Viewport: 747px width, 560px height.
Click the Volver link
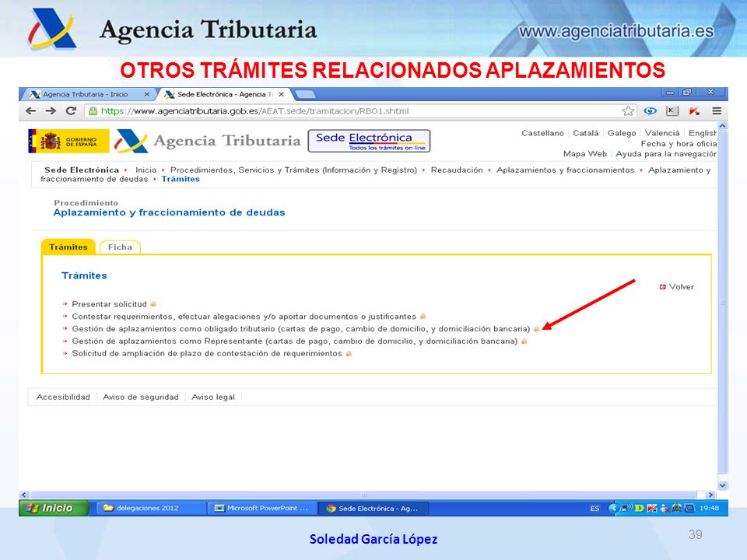[676, 287]
